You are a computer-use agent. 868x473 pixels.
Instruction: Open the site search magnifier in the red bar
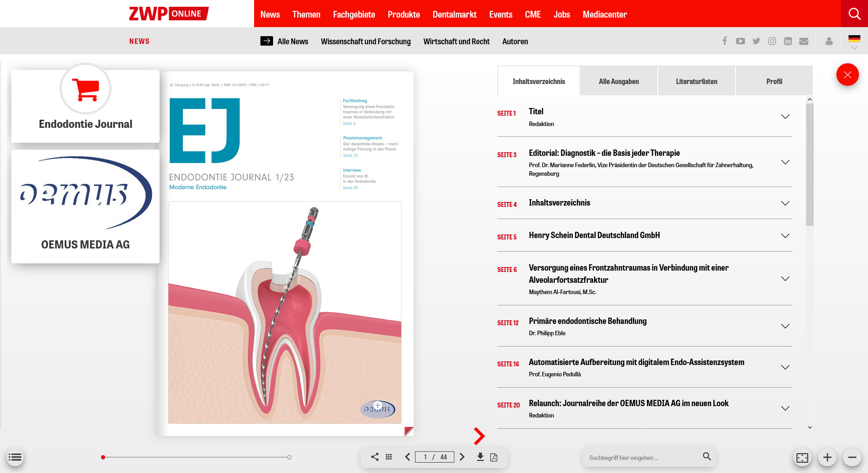(854, 14)
